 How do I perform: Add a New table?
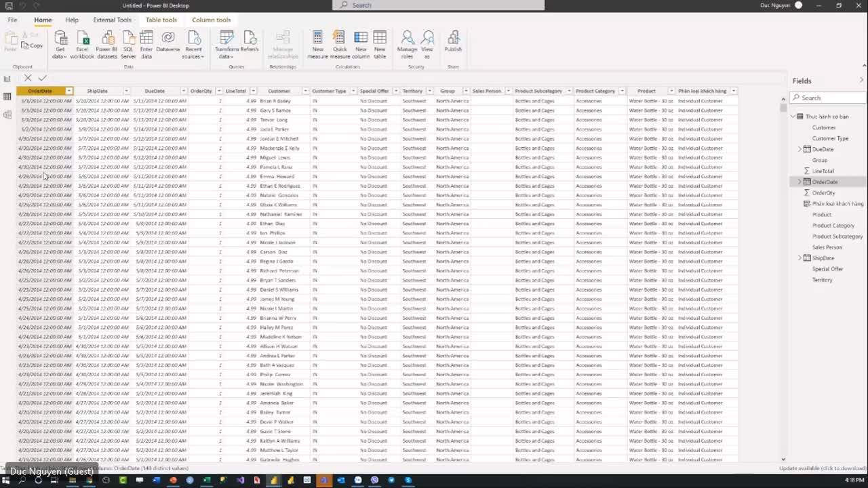[380, 45]
